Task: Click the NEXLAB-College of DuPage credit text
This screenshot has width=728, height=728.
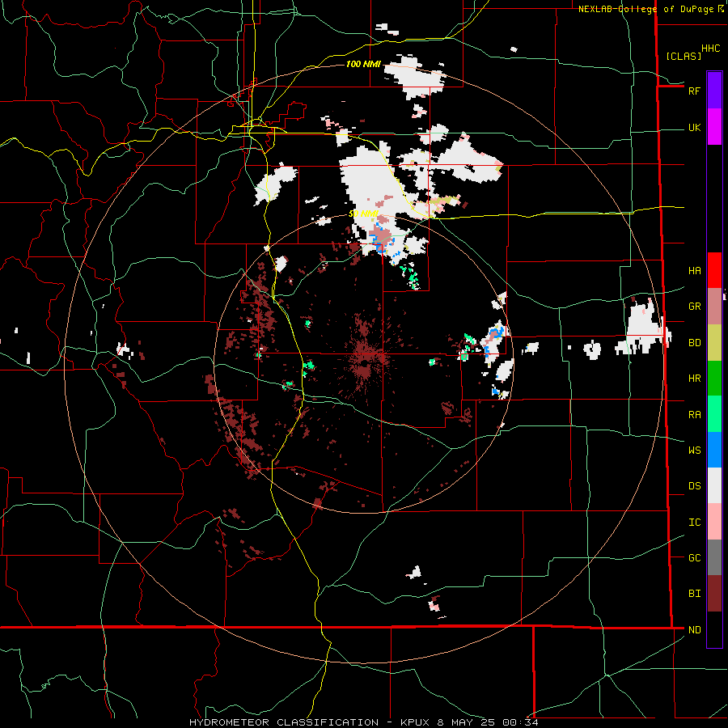Action: [x=645, y=9]
